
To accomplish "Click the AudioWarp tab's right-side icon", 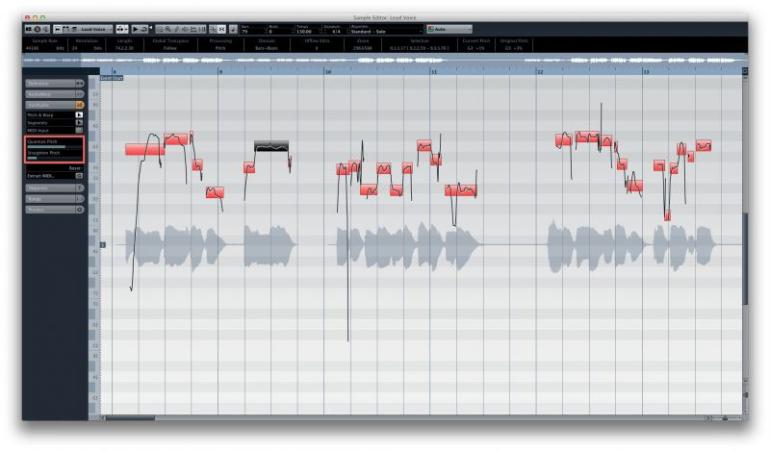I will click(x=80, y=94).
